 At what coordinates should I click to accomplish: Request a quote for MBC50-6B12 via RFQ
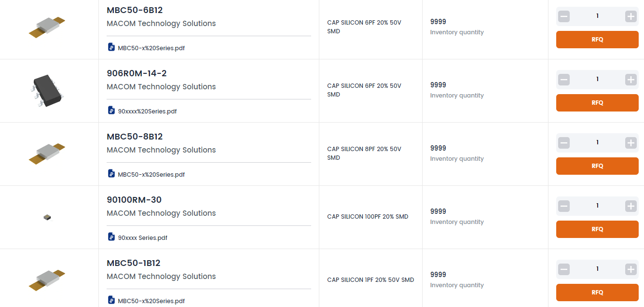(x=597, y=40)
